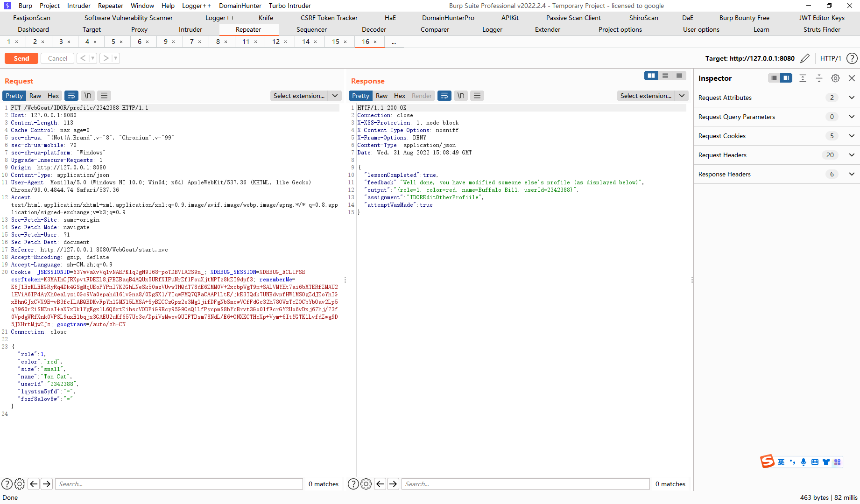
Task: Open the JWT Editor Keys tab
Action: (x=822, y=18)
